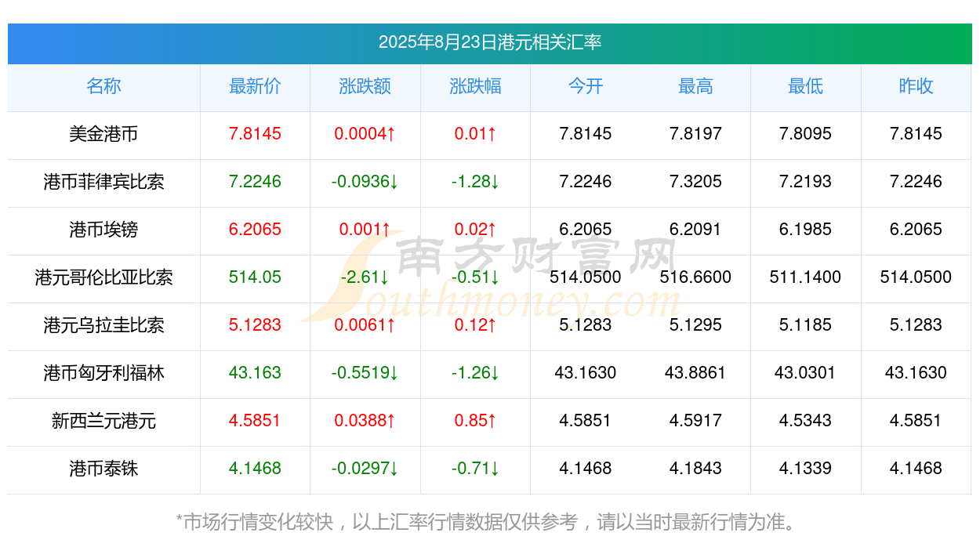Click latest price 4.1468 for 港币泰铢
This screenshot has width=980, height=547.
(x=255, y=469)
